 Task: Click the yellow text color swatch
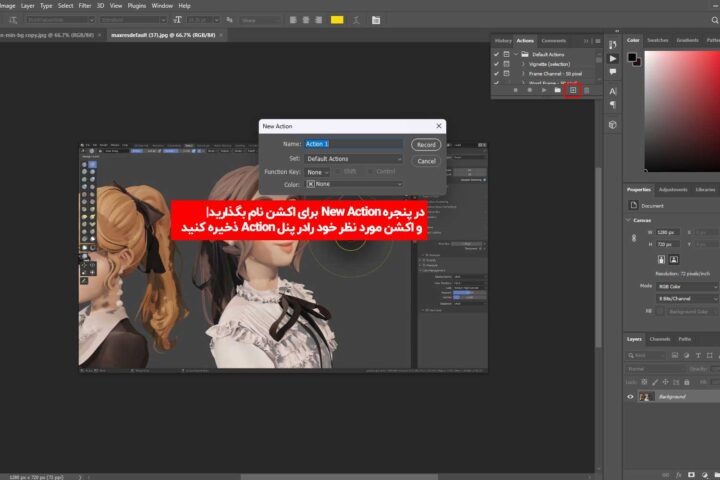pyautogui.click(x=337, y=20)
